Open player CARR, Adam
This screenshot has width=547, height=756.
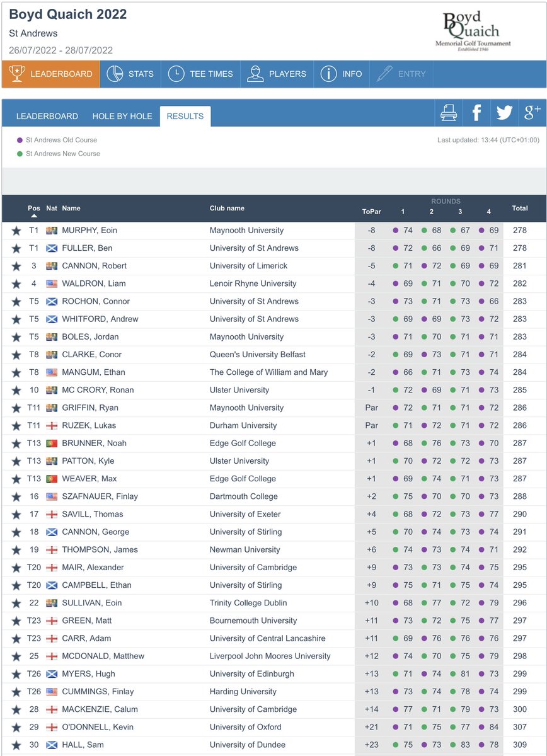[86, 638]
